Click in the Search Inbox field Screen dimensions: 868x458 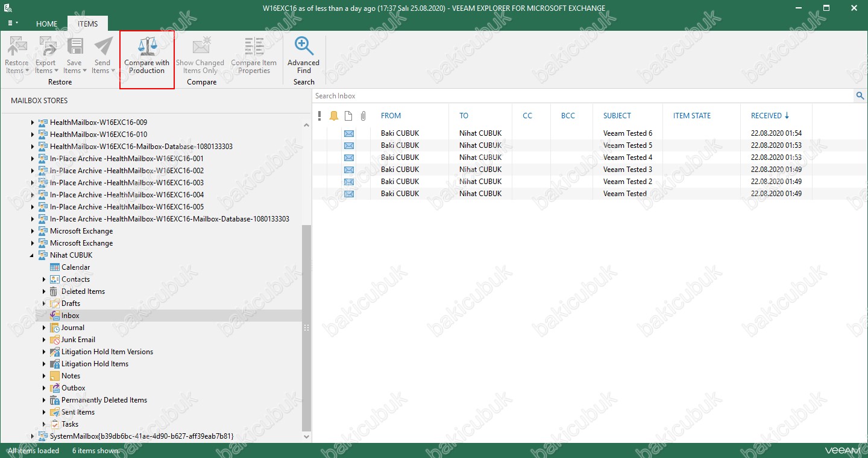583,96
